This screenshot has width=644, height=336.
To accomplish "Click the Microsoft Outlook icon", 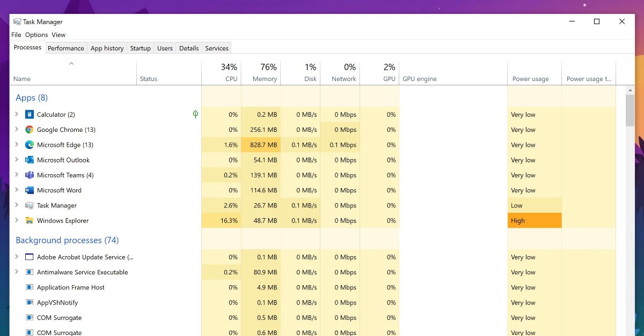I will 30,160.
